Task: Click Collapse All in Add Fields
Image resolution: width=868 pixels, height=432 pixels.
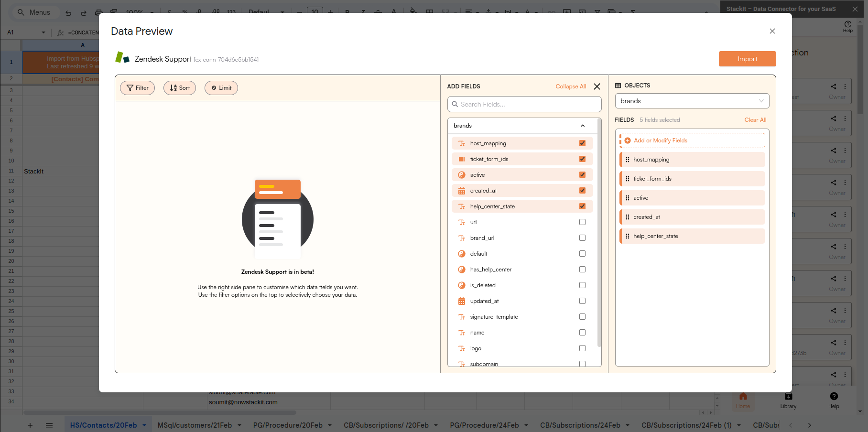Action: coord(571,86)
